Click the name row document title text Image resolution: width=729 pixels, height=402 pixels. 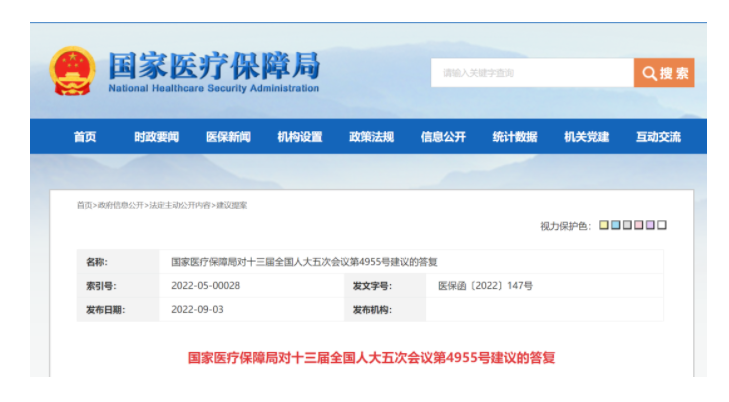304,262
